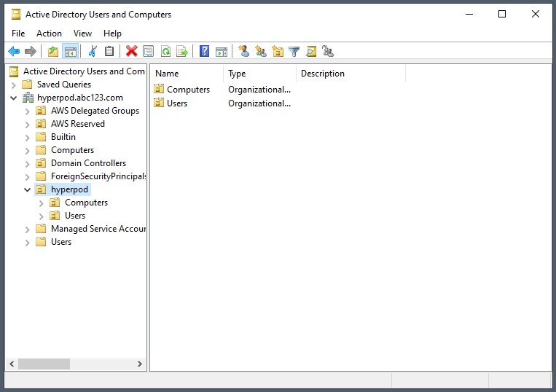Collapse the hyperpod OU node
Screen dimensions: 556x392
(27, 189)
